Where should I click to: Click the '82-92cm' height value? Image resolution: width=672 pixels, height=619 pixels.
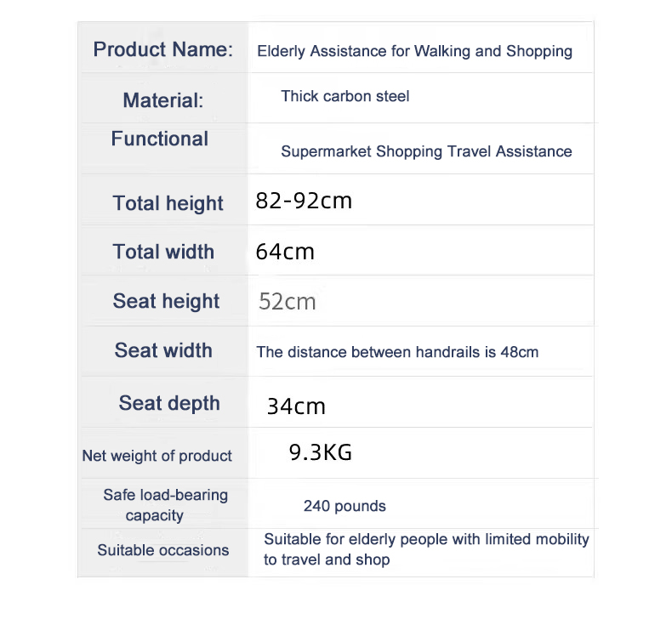(x=304, y=201)
